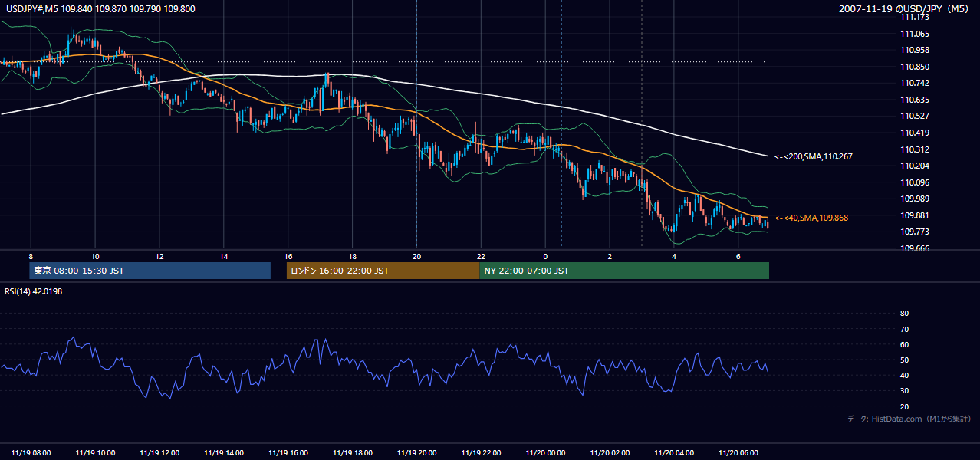
Task: Click hour tick 8 under price chart
Action: tap(31, 256)
